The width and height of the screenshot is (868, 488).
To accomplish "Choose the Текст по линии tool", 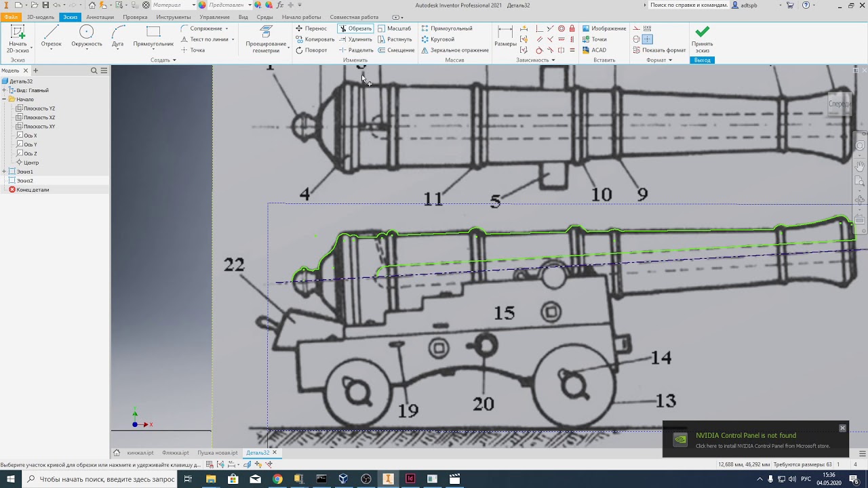I will tap(204, 39).
